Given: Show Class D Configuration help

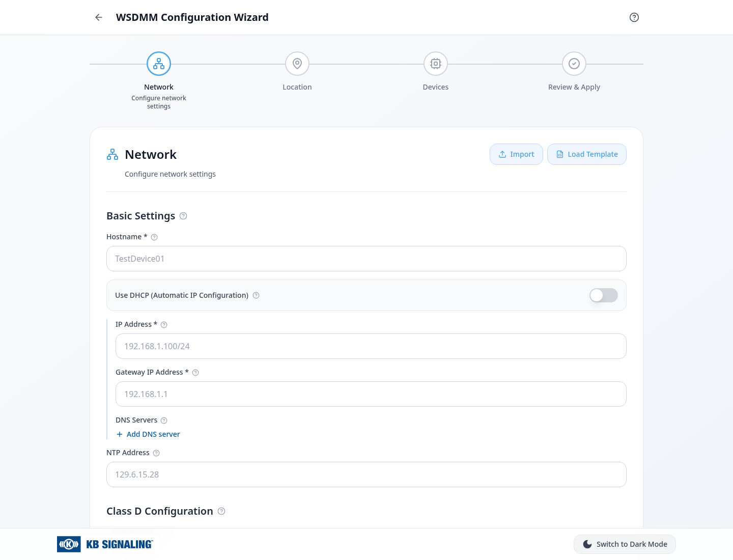Looking at the screenshot, I should pyautogui.click(x=221, y=511).
